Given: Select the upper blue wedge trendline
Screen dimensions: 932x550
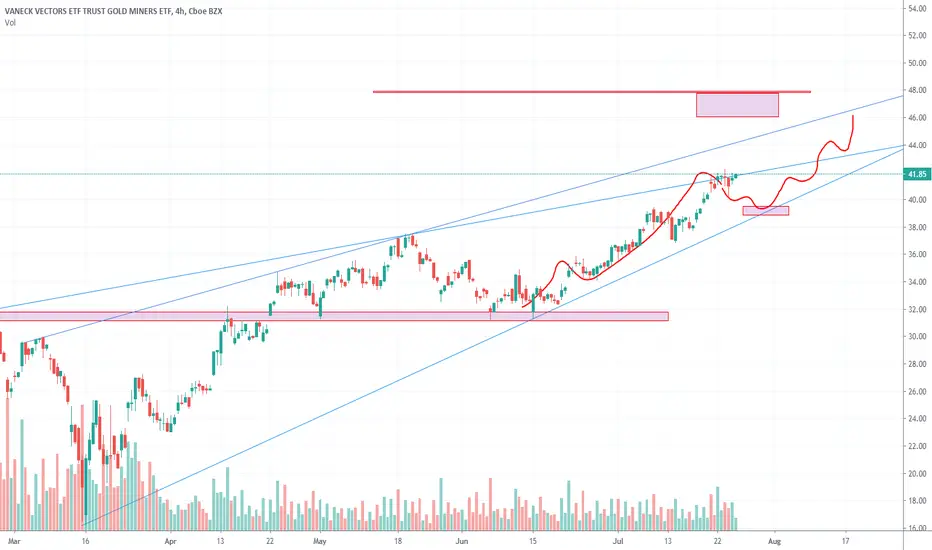Looking at the screenshot, I should (x=464, y=218).
